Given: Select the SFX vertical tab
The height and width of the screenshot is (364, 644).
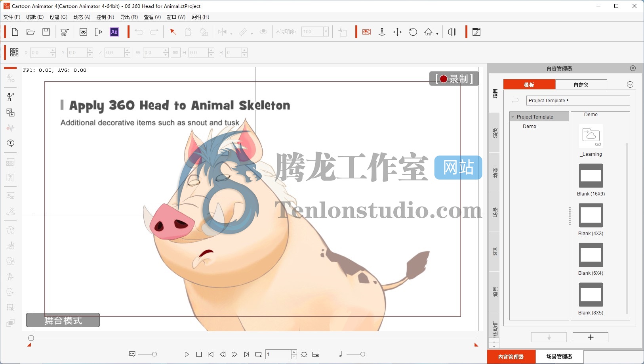Looking at the screenshot, I should tap(495, 251).
